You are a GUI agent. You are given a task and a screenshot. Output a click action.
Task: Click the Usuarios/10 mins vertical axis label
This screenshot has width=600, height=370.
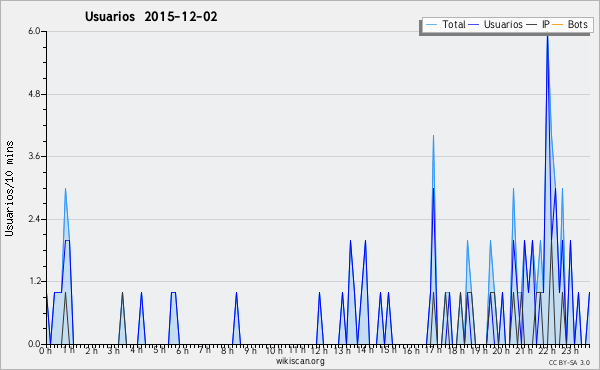(x=9, y=189)
